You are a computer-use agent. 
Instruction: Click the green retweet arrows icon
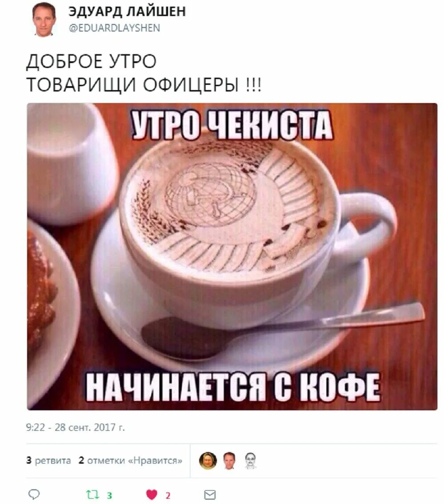92,494
